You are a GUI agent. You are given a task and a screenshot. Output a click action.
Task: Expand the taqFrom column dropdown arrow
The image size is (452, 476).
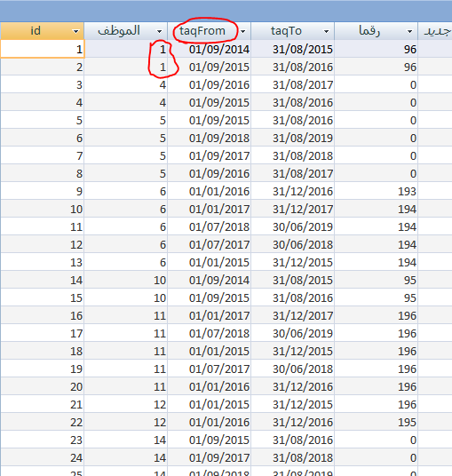(242, 31)
